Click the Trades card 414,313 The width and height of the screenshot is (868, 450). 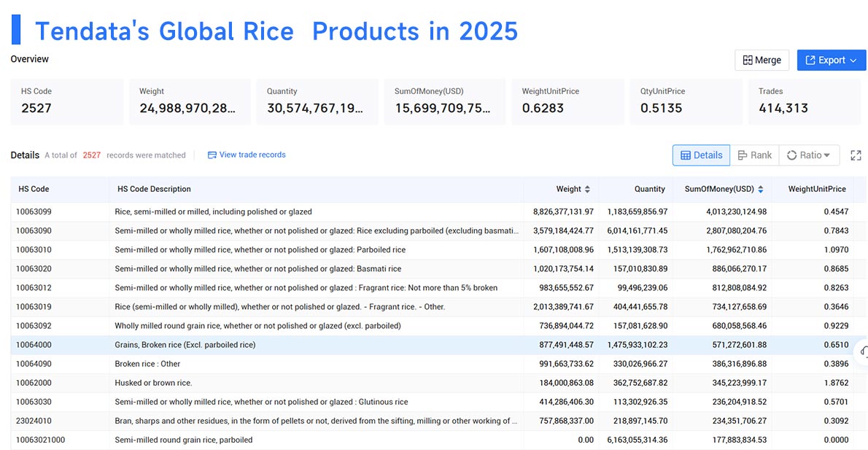805,101
